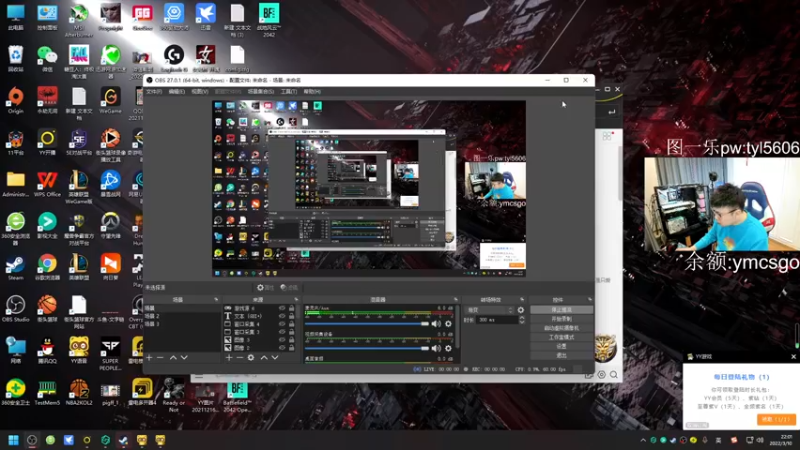
Task: Move source up in Sources panel
Action: click(x=264, y=358)
